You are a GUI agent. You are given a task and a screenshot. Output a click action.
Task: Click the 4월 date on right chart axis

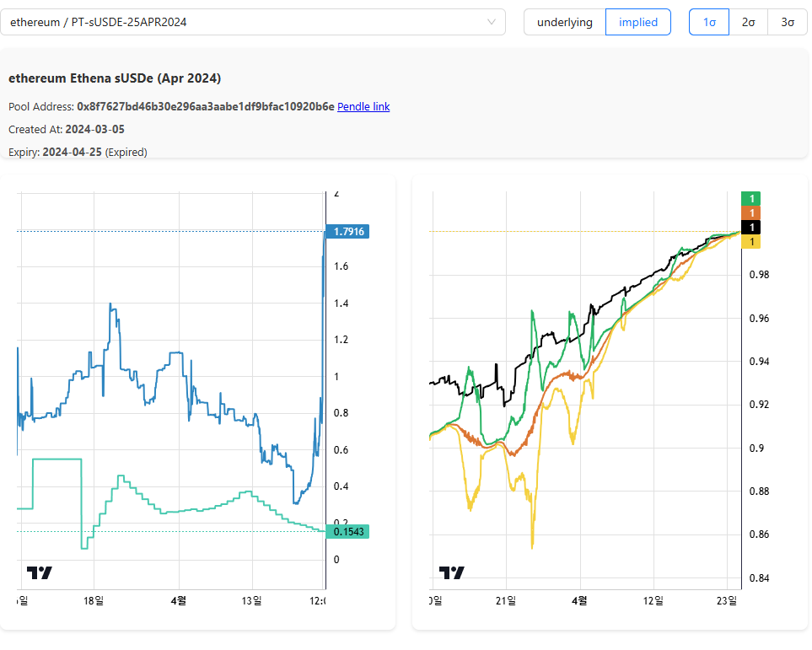(x=579, y=601)
